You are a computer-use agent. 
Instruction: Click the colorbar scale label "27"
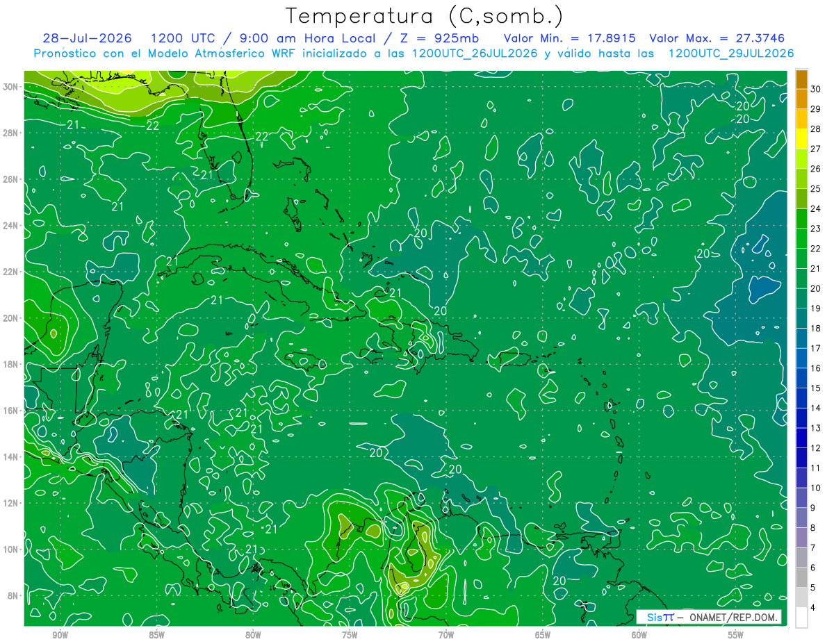pyautogui.click(x=816, y=149)
